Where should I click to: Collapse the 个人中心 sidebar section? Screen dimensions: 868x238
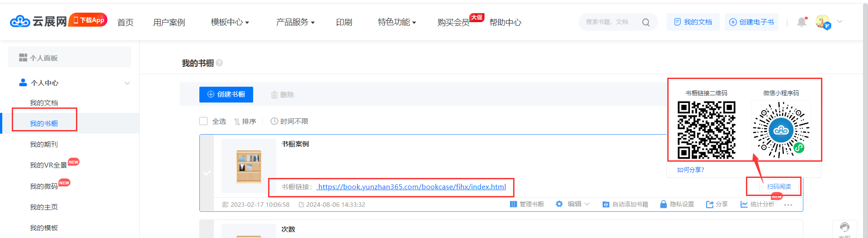click(127, 83)
